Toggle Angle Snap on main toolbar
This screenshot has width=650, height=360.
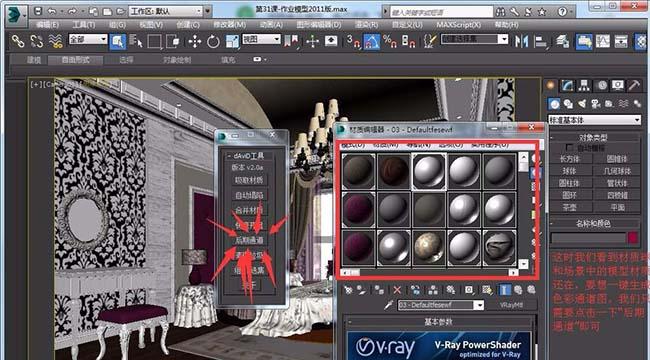(x=371, y=41)
